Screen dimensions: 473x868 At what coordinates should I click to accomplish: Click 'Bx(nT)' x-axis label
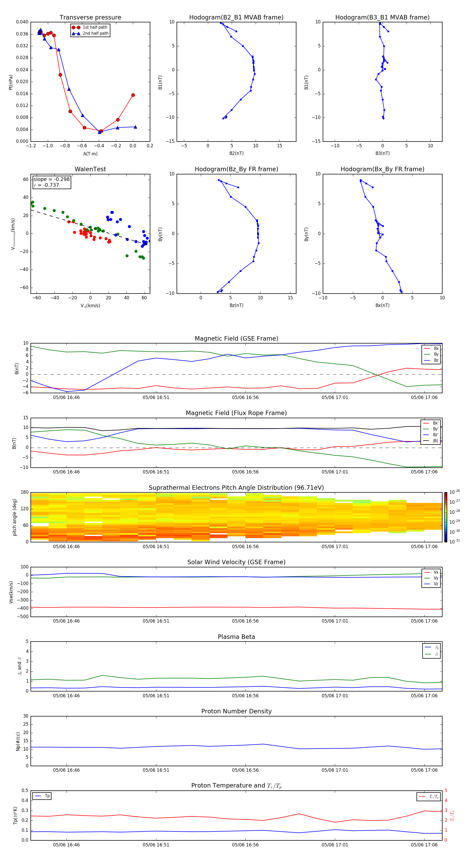click(382, 305)
